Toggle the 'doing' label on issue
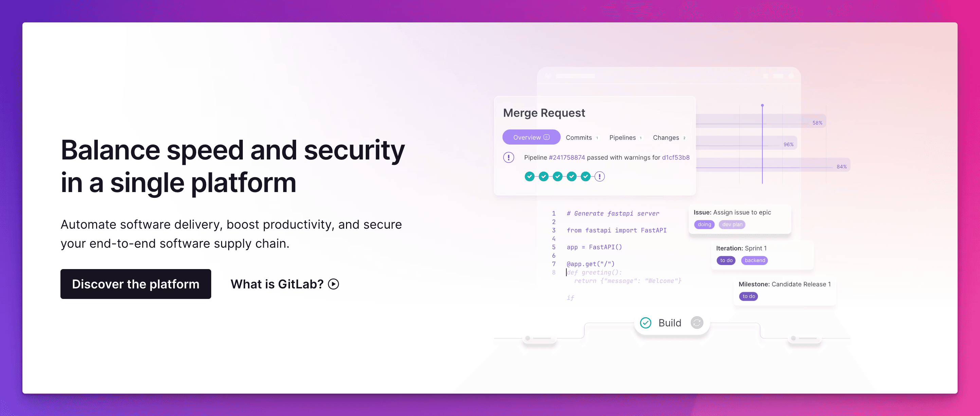The width and height of the screenshot is (980, 416). pyautogui.click(x=704, y=224)
